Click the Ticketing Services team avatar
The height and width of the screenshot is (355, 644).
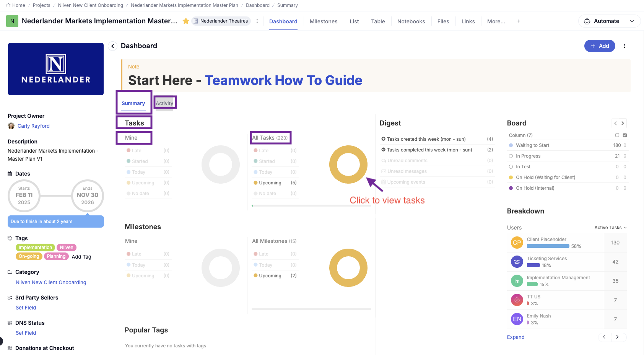tap(517, 262)
